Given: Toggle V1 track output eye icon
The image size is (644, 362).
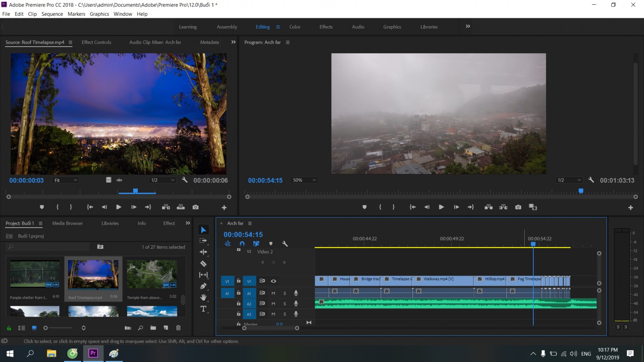Looking at the screenshot, I should pyautogui.click(x=273, y=281).
